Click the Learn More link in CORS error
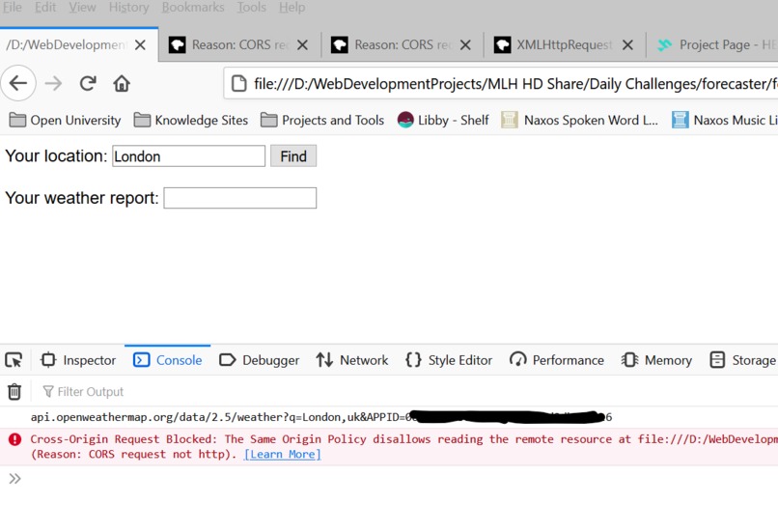This screenshot has width=778, height=532. tap(282, 454)
